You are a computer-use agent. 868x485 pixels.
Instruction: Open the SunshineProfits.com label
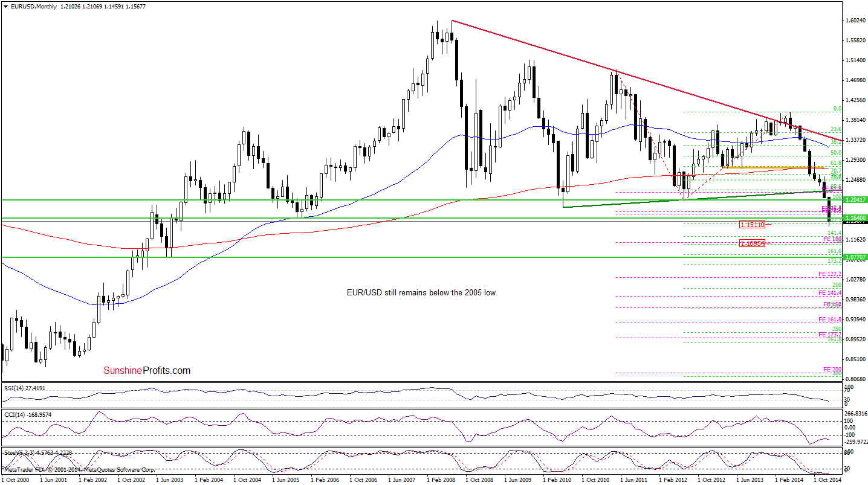pyautogui.click(x=147, y=370)
